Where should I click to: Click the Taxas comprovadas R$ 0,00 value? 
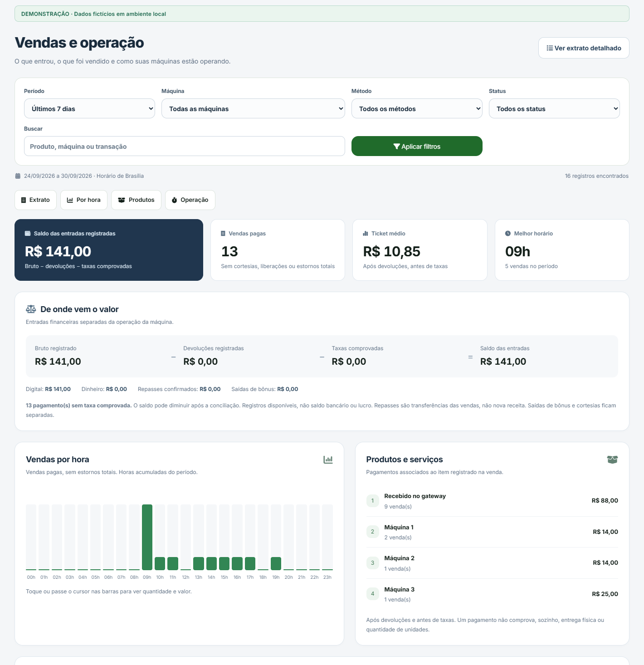(349, 362)
